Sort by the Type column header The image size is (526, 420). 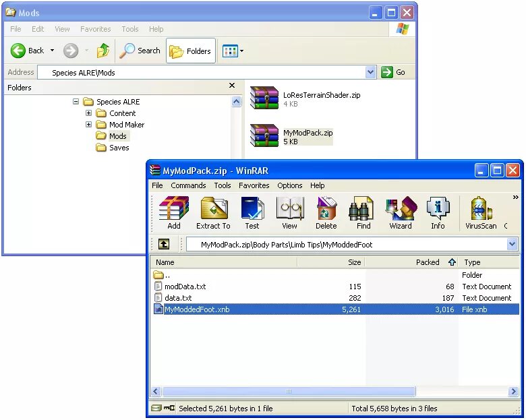coord(490,262)
